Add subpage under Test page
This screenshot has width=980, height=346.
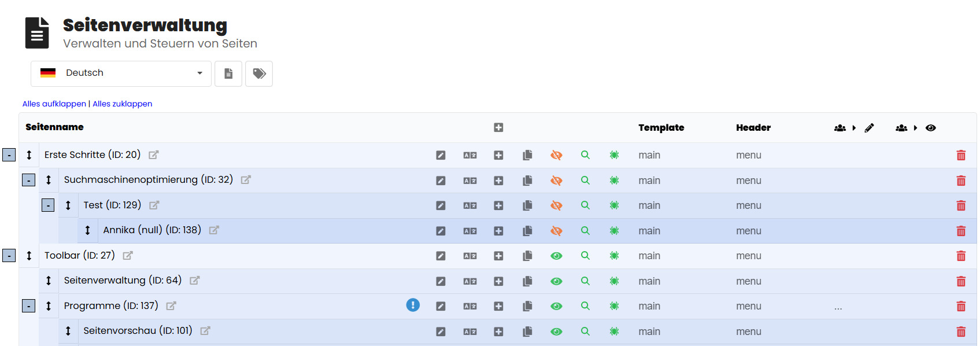coord(498,205)
